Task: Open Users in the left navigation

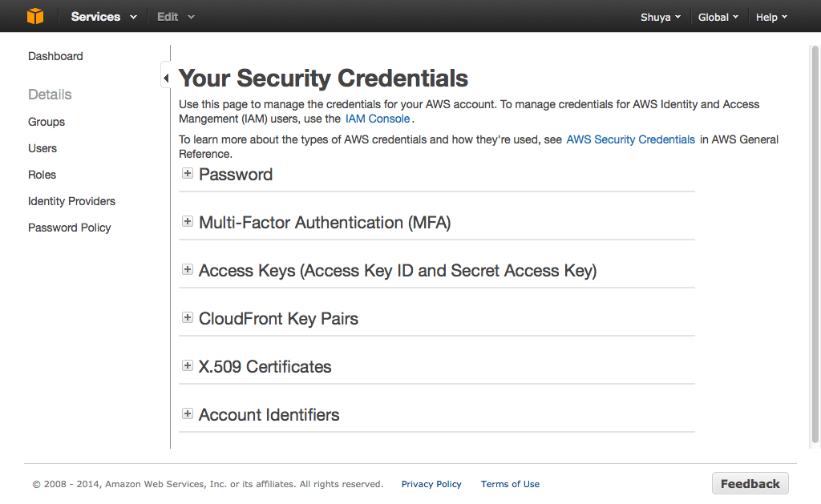Action: 42,148
